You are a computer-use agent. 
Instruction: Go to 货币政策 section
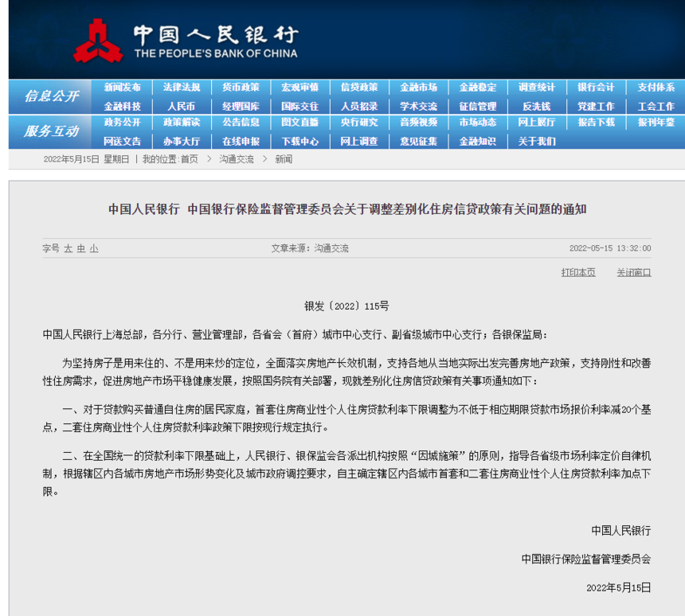click(241, 88)
